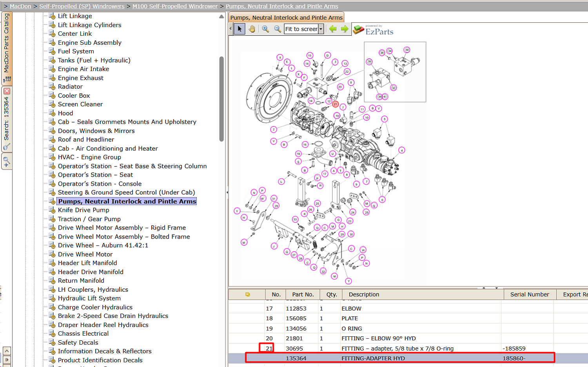Viewport: 588px width, 367px height.
Task: Select Chassis Electrical tree entry
Action: 83,334
